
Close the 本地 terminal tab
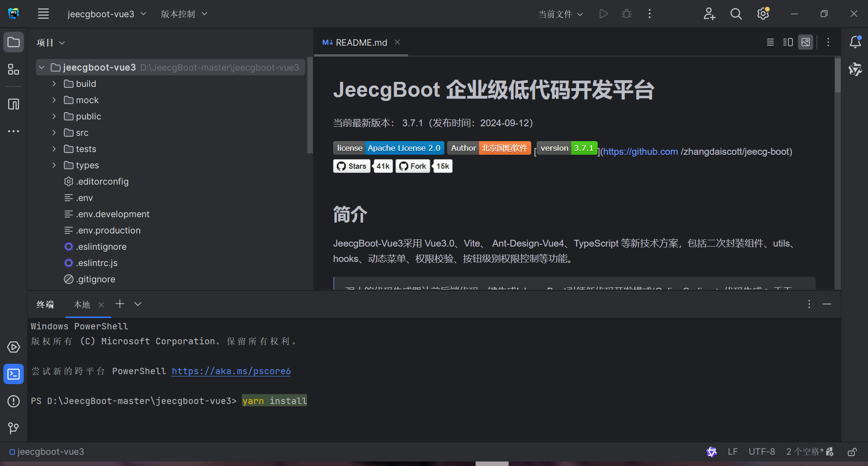(101, 305)
